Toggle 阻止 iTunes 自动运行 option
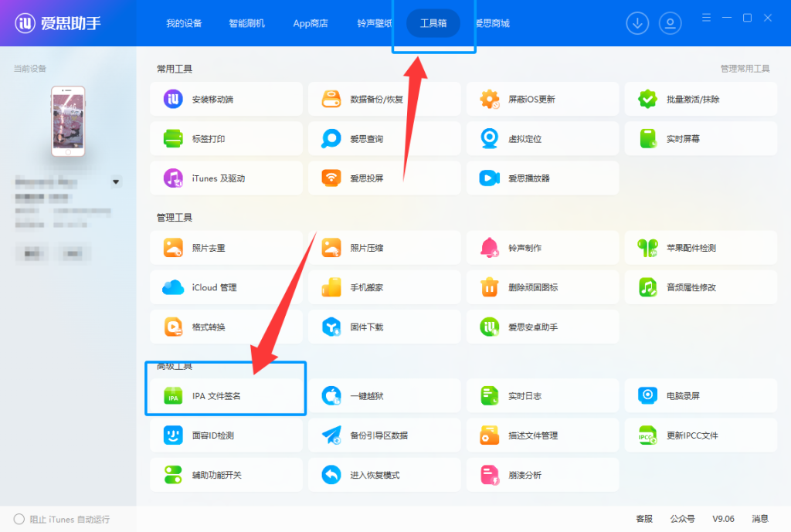Screen dimensions: 791x532 tap(19, 519)
